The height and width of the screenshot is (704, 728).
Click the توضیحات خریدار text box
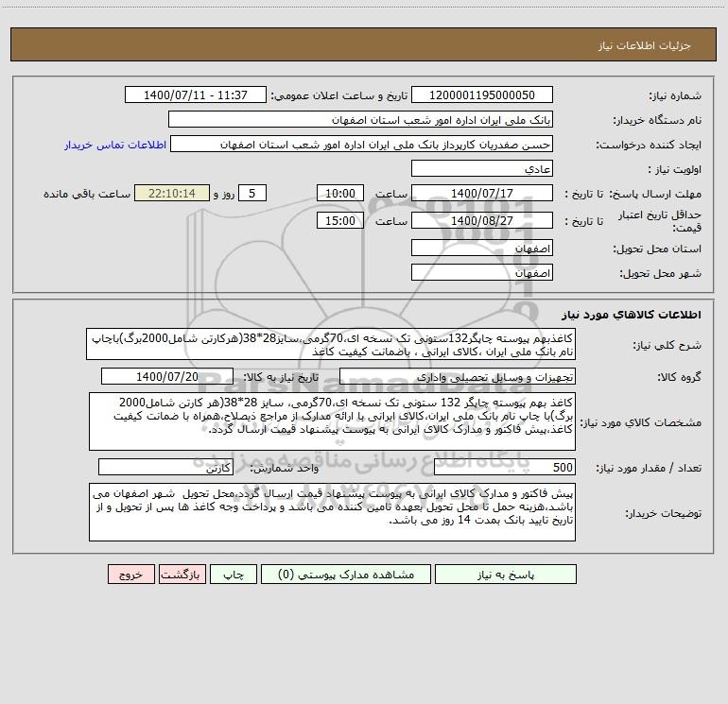332,512
